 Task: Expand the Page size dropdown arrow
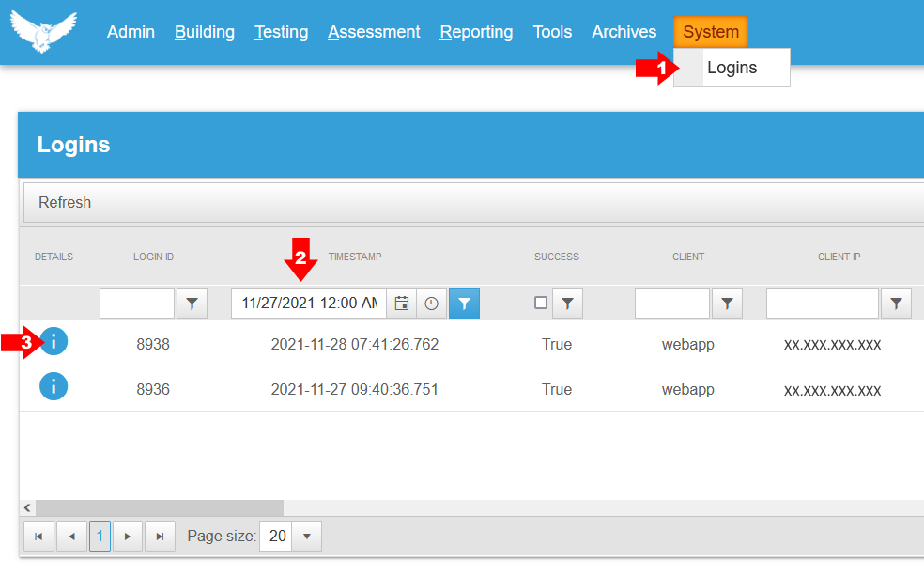[x=306, y=536]
